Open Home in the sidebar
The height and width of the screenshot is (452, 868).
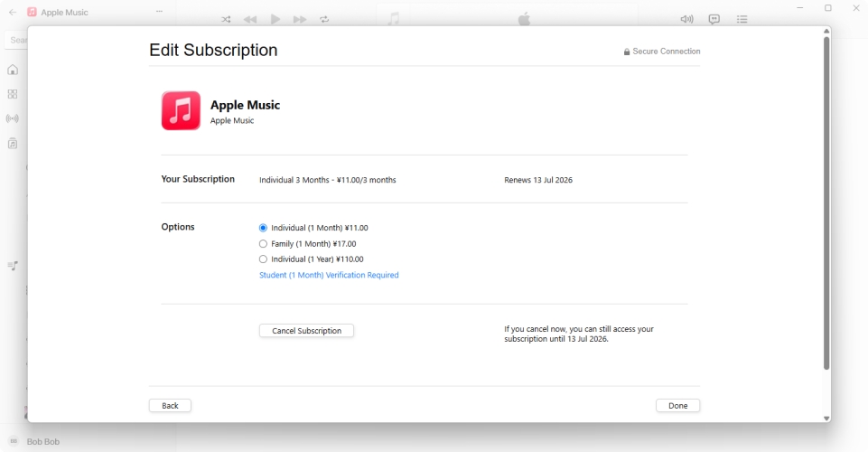(13, 70)
